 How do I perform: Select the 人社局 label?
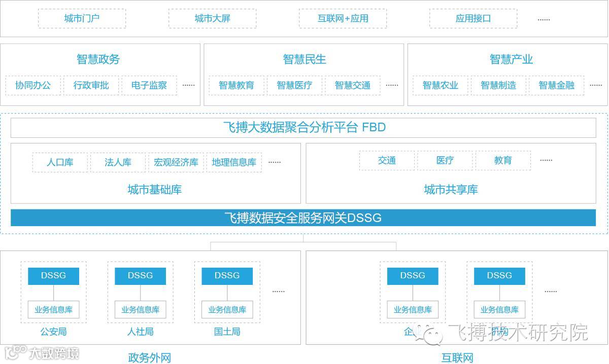click(141, 332)
